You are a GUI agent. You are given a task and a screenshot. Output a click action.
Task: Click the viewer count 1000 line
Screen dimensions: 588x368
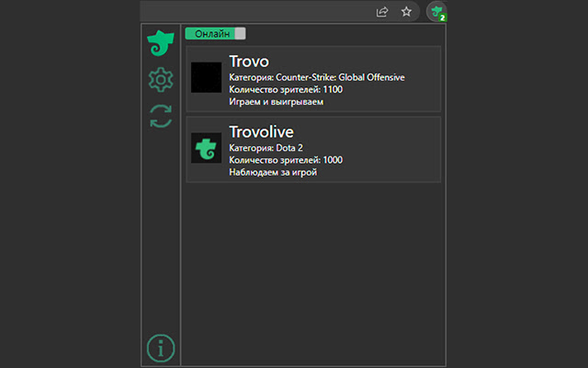pos(286,160)
